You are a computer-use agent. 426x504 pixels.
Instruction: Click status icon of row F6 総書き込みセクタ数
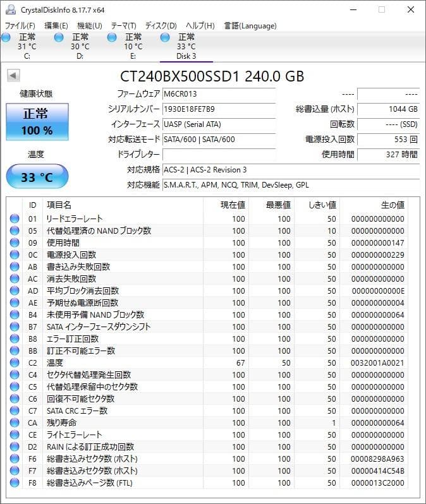pyautogui.click(x=15, y=459)
